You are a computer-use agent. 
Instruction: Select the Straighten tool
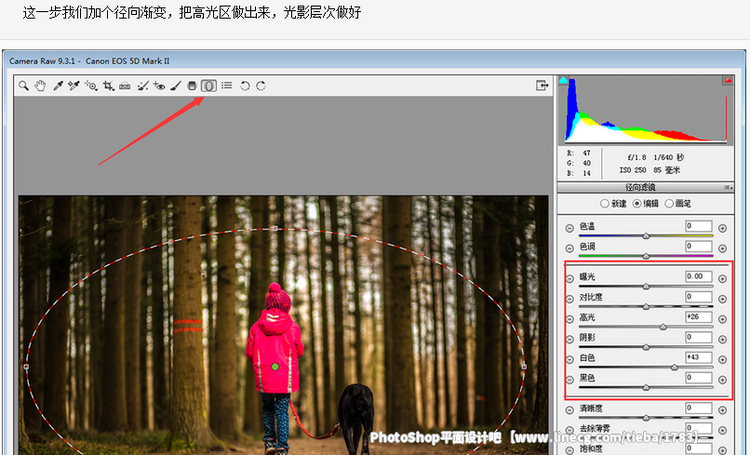tap(125, 86)
